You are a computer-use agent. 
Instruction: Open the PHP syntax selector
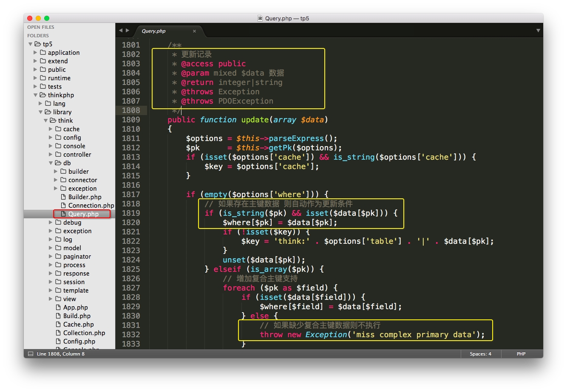(x=521, y=354)
